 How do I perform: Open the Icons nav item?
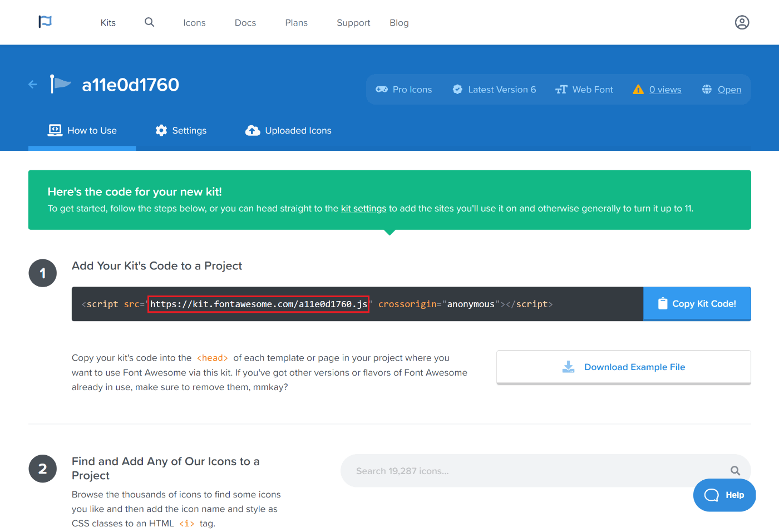tap(194, 23)
